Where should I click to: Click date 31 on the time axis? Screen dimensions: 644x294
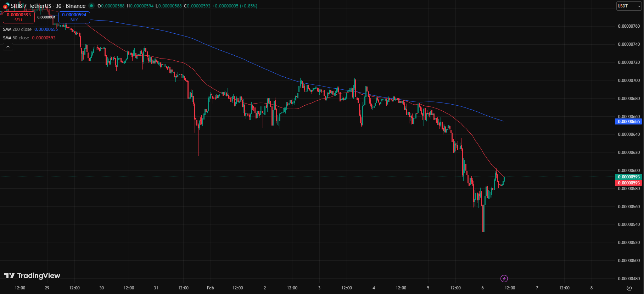coord(156,288)
